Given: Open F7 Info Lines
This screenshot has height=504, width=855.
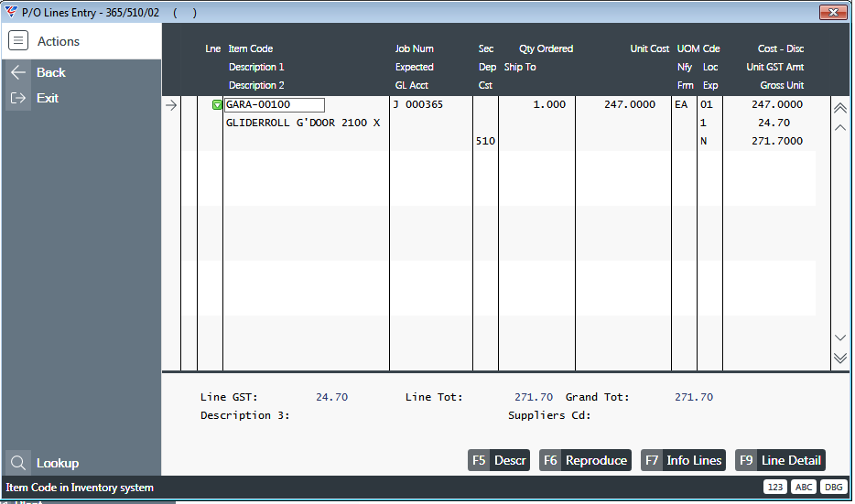Looking at the screenshot, I should click(683, 460).
